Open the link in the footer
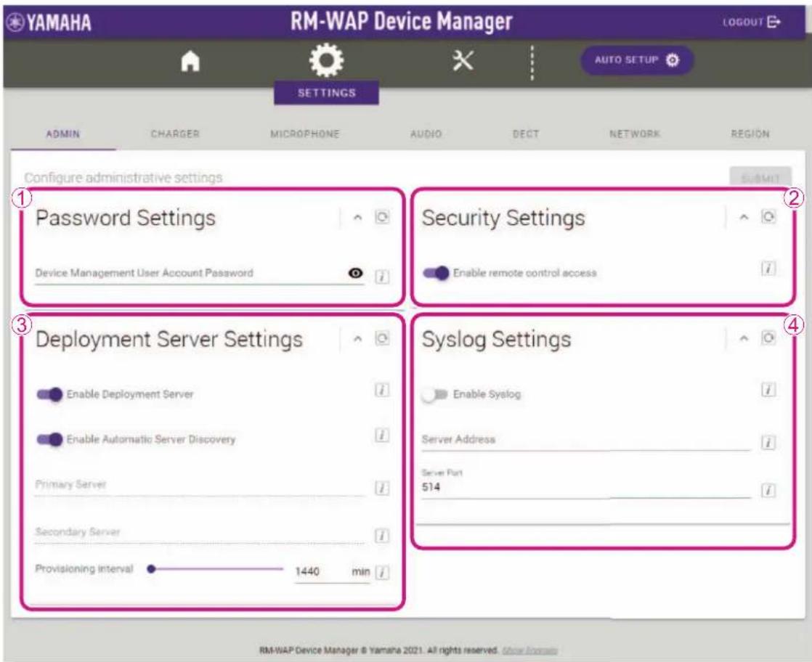The width and height of the screenshot is (812, 662). (529, 650)
